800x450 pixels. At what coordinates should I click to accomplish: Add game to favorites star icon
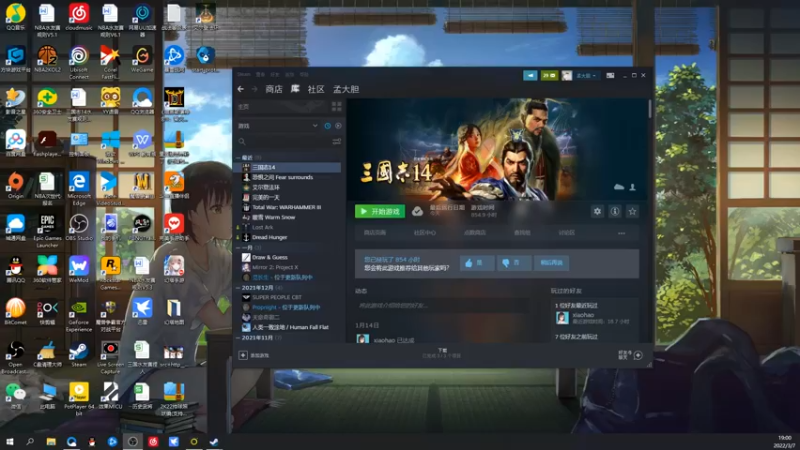(x=633, y=211)
